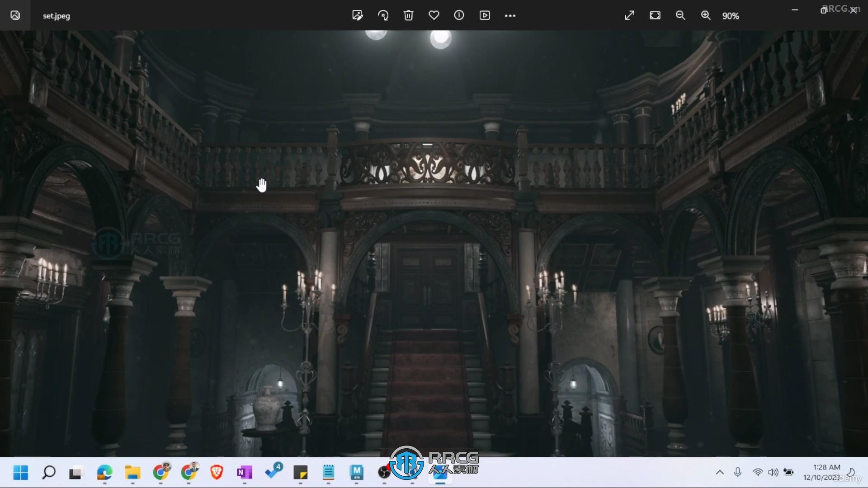868x488 pixels.
Task: Open Microsoft To Do with 4 badge
Action: tap(273, 472)
